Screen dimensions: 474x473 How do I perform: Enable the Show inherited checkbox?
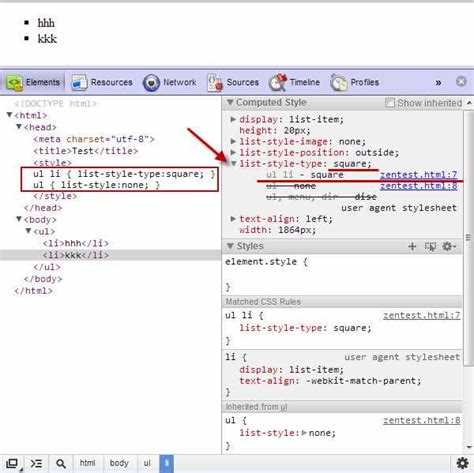[x=389, y=103]
